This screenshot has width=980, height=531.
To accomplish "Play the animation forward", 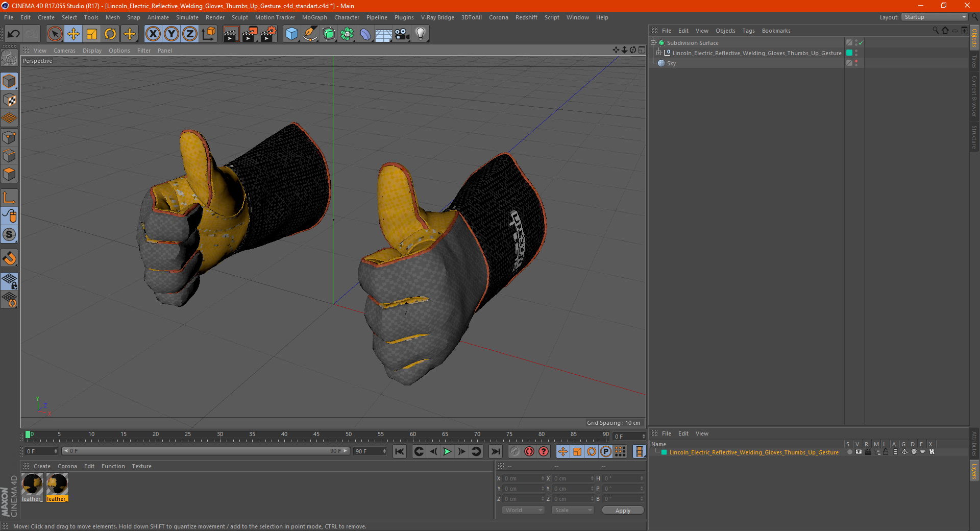I will 447,451.
